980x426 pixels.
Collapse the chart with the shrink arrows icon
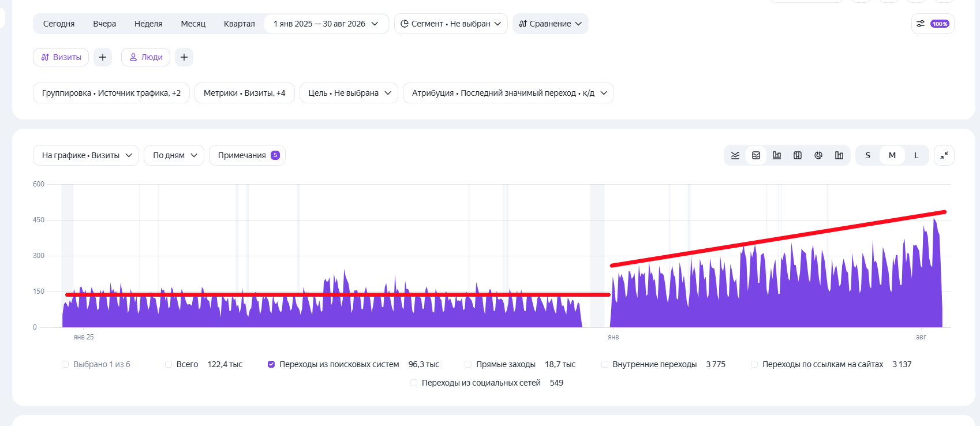tap(944, 155)
